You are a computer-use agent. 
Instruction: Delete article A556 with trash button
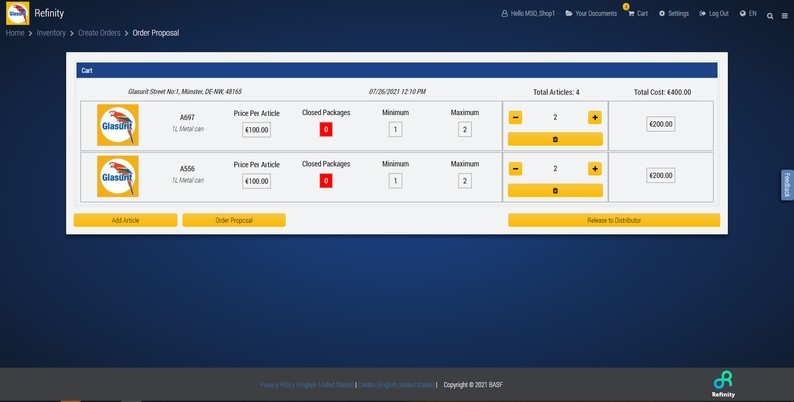coord(555,190)
